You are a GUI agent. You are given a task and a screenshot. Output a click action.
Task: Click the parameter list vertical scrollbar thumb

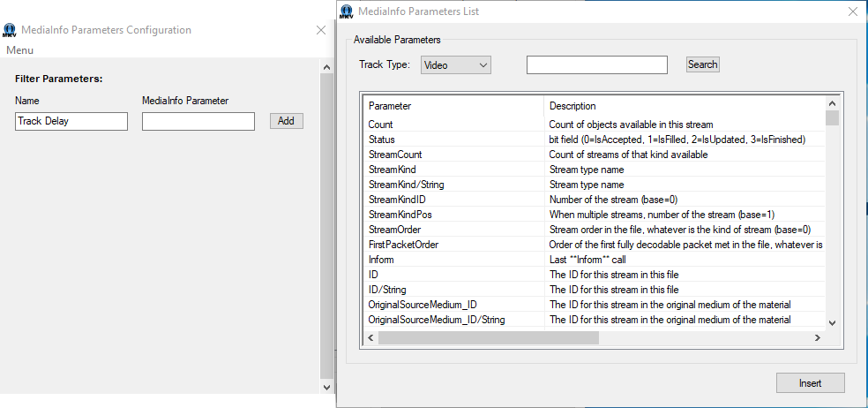[x=832, y=117]
